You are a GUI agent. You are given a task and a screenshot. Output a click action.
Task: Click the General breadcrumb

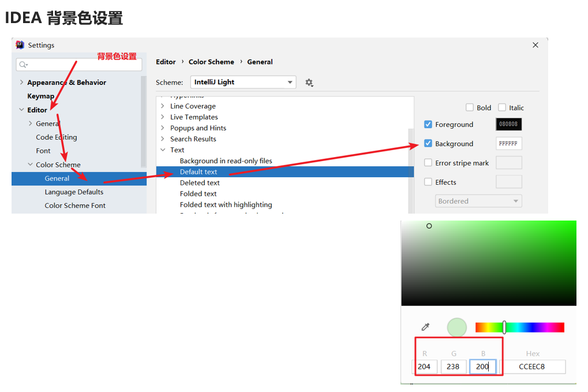point(260,62)
